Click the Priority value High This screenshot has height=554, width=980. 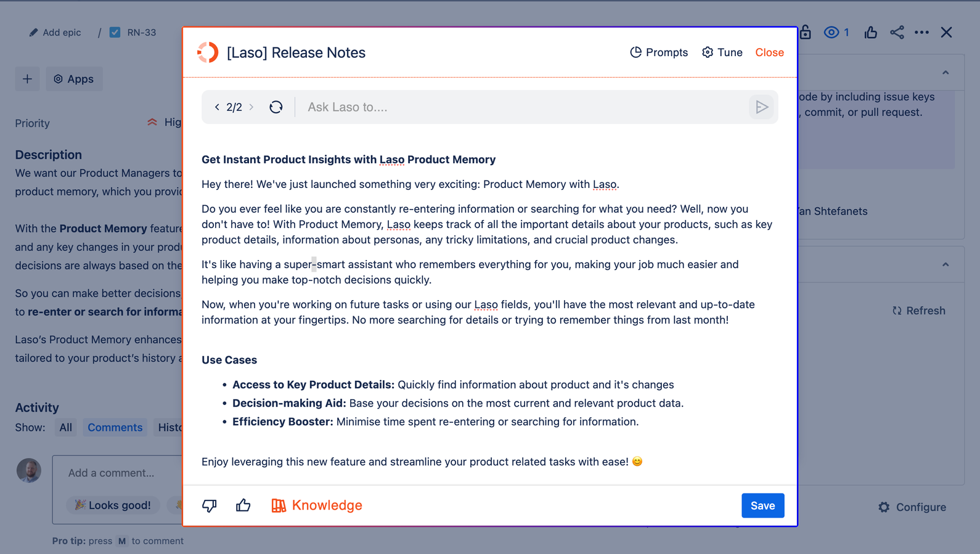tap(164, 123)
